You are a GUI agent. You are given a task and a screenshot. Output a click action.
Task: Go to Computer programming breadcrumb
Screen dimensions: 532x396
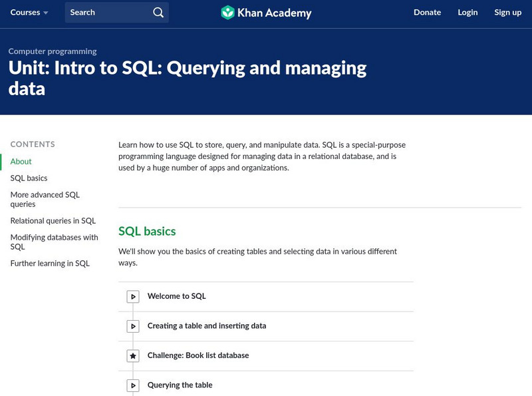coord(53,51)
